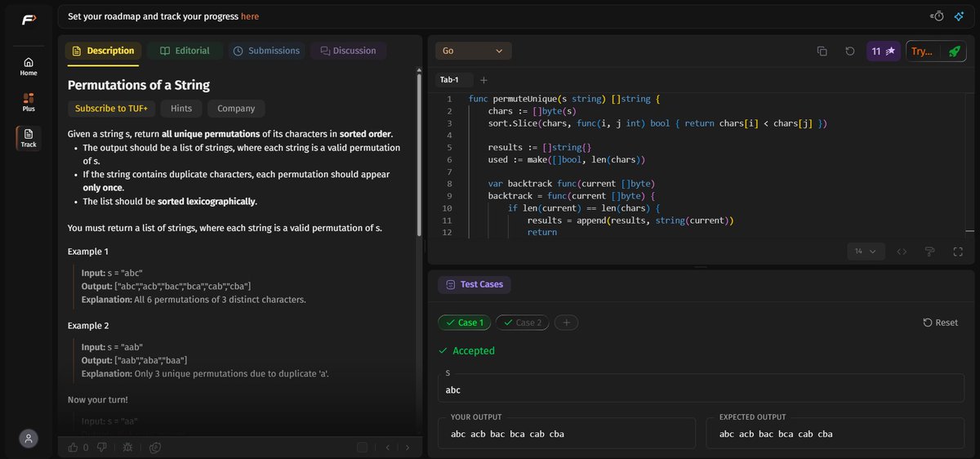The width and height of the screenshot is (980, 459).
Task: Show the problem Hints
Action: pyautogui.click(x=181, y=109)
